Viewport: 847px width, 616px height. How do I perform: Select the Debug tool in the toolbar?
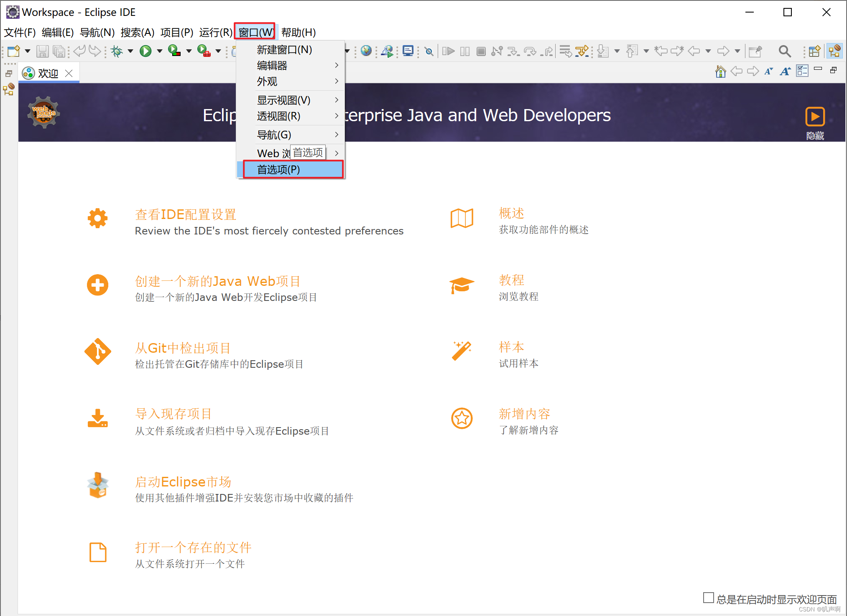pos(117,51)
